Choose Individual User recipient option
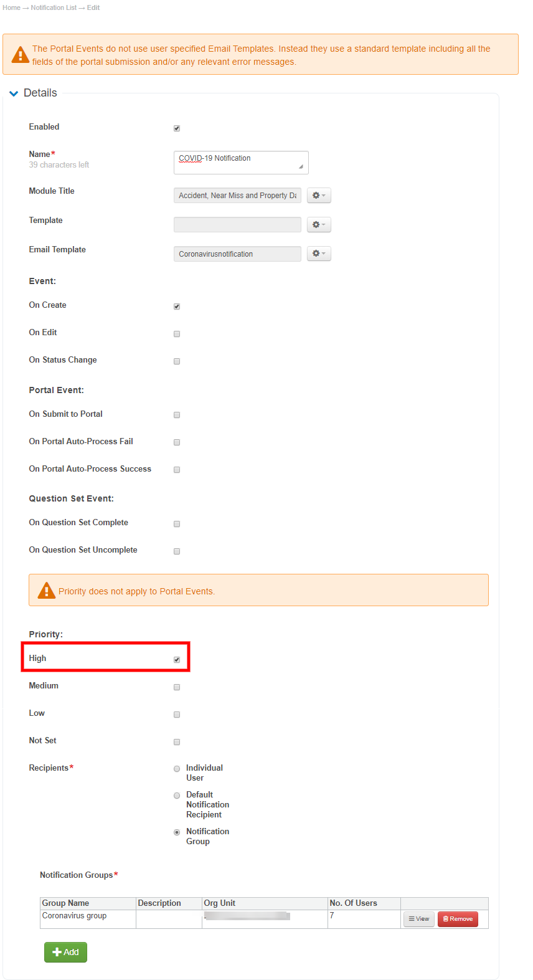This screenshot has height=980, width=533. 177,769
